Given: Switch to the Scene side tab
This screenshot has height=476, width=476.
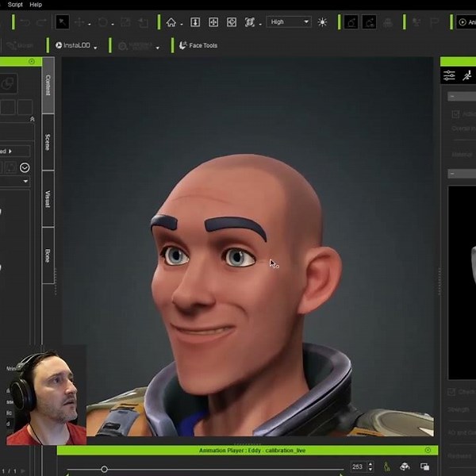Looking at the screenshot, I should point(48,142).
